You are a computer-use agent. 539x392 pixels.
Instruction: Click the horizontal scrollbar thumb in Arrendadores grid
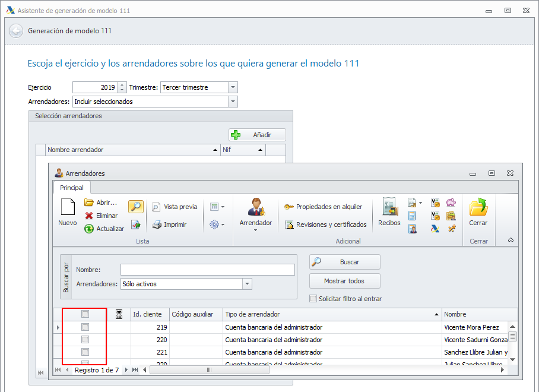pyautogui.click(x=210, y=370)
